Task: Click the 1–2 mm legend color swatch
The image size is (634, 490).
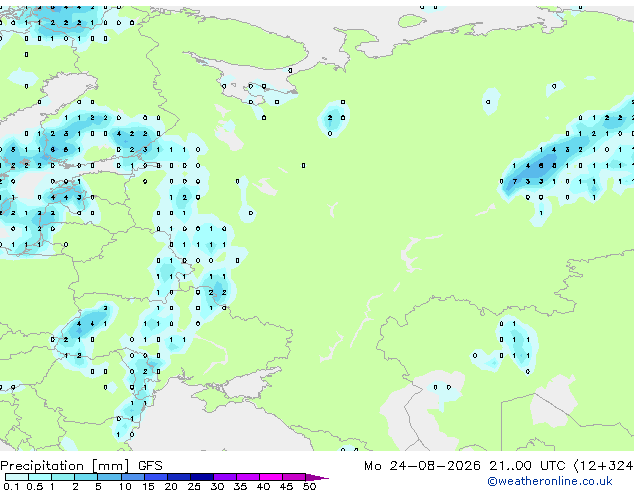Action: point(63,477)
